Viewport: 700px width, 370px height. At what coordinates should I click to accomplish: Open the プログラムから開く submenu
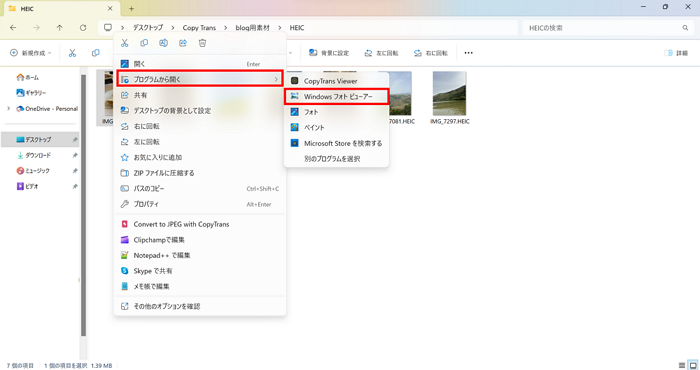(200, 79)
